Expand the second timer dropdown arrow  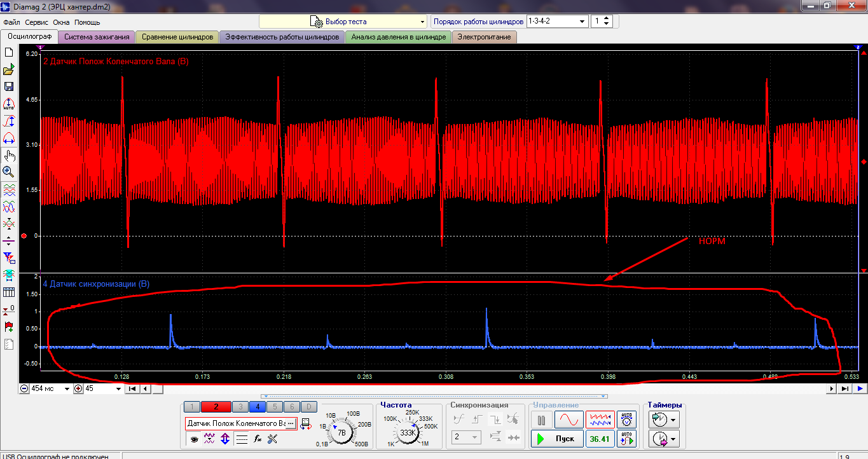(x=673, y=439)
